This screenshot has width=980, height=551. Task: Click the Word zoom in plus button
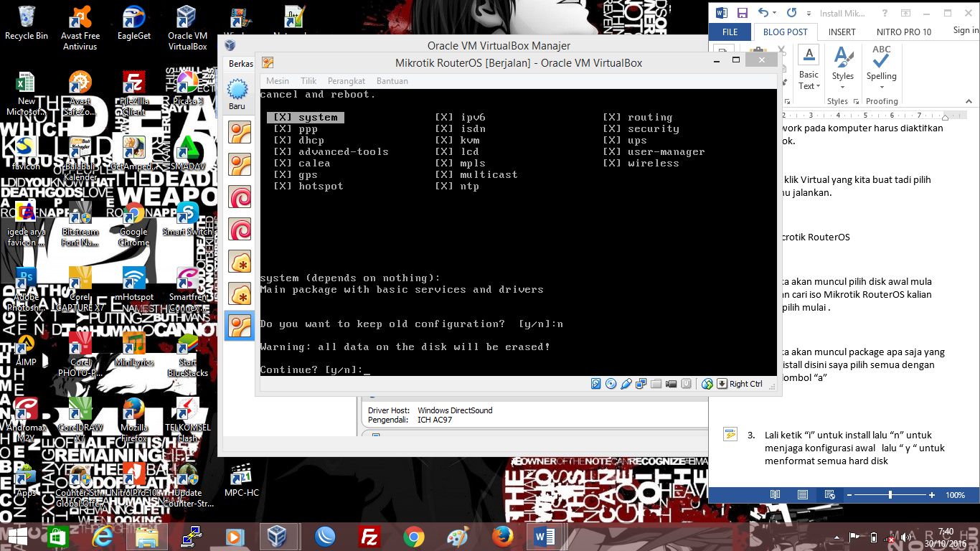(x=932, y=495)
